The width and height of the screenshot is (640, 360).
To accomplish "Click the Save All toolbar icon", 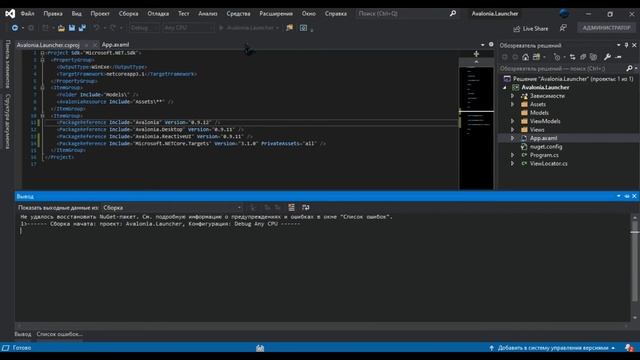I will [82, 28].
